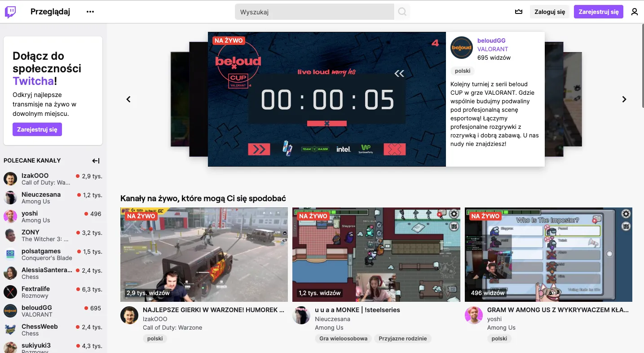
Task: Click Gra wieloosobowa tag
Action: [344, 339]
